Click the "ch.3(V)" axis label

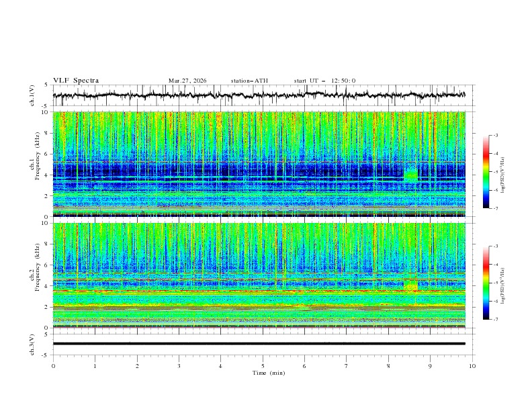coord(32,345)
